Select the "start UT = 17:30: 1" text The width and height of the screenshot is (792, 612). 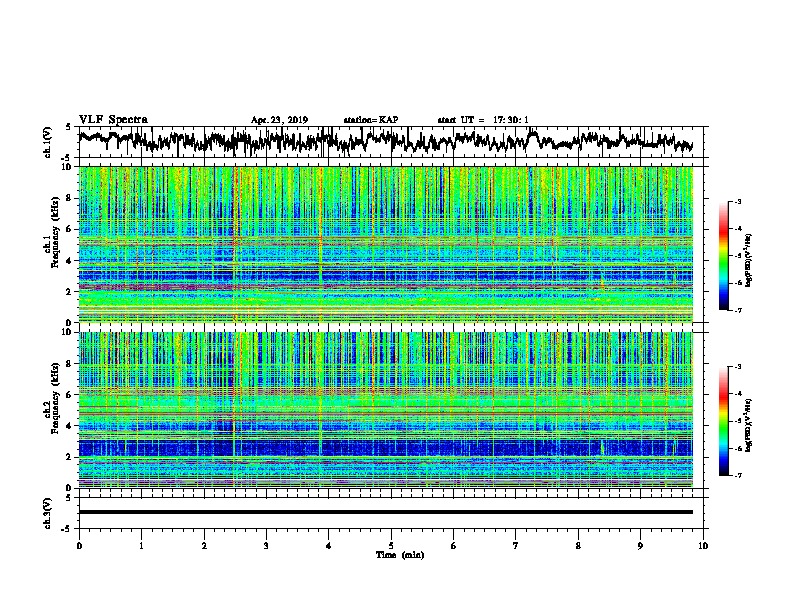483,120
